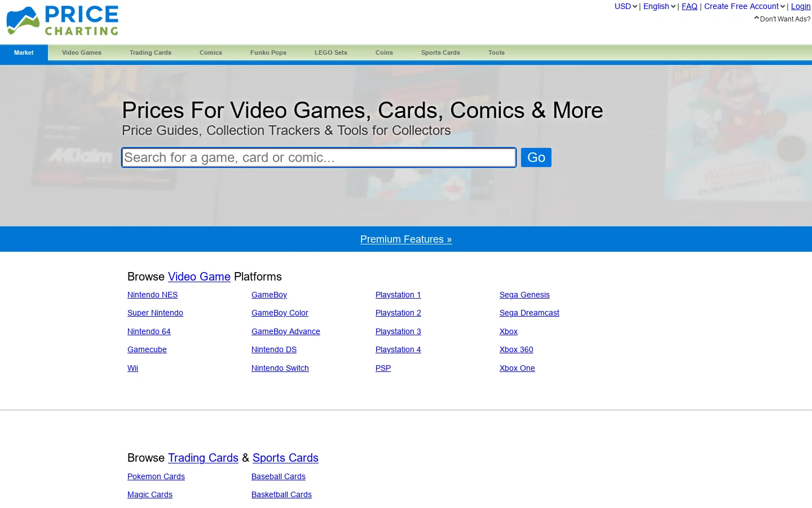The width and height of the screenshot is (812, 508).
Task: Expand the Create Free Account dropdown
Action: pyautogui.click(x=744, y=6)
